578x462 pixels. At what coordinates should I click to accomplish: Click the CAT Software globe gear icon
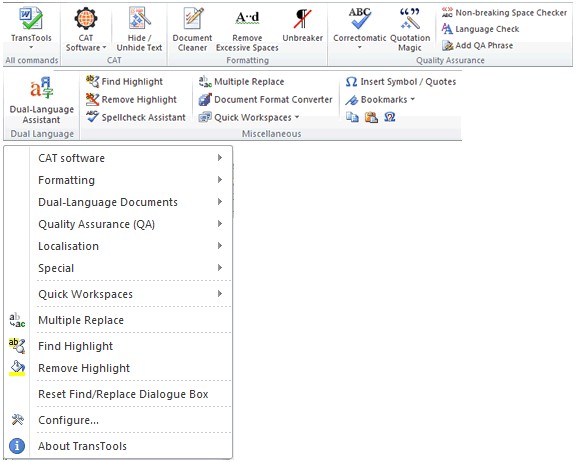click(x=86, y=18)
